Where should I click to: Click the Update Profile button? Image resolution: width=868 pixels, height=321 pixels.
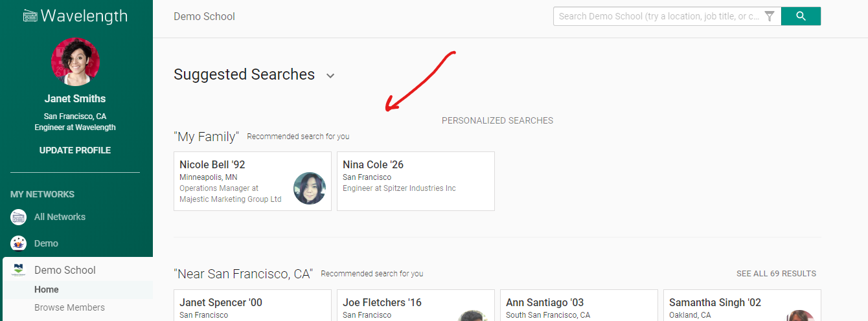75,150
